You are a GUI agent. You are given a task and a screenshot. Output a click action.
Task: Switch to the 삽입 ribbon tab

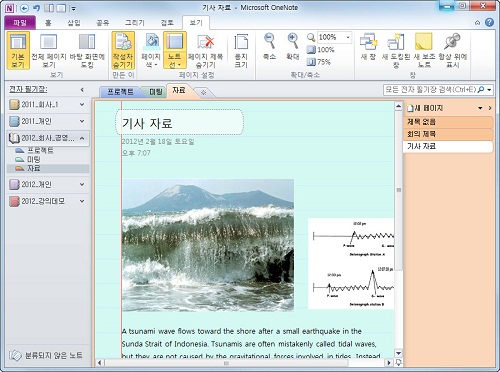(x=74, y=23)
